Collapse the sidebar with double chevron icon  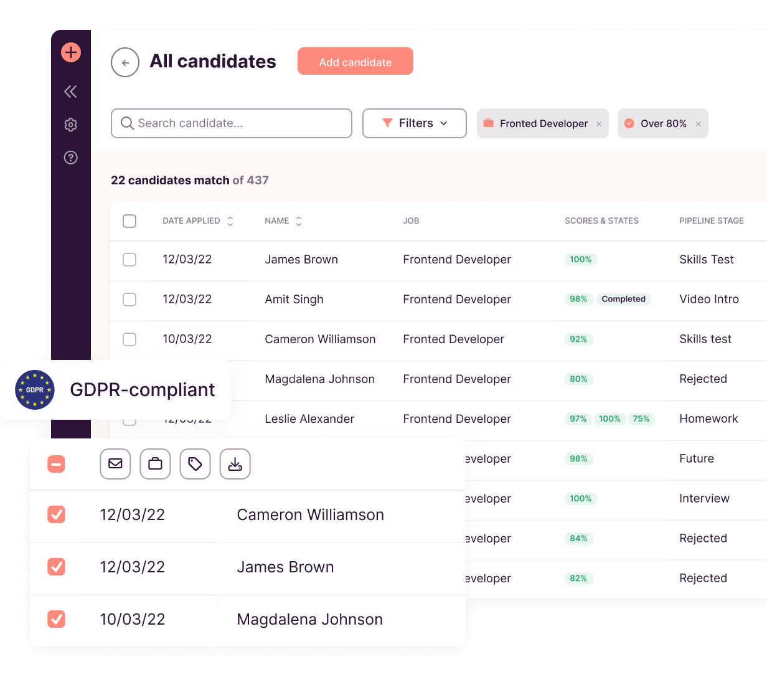coord(71,92)
